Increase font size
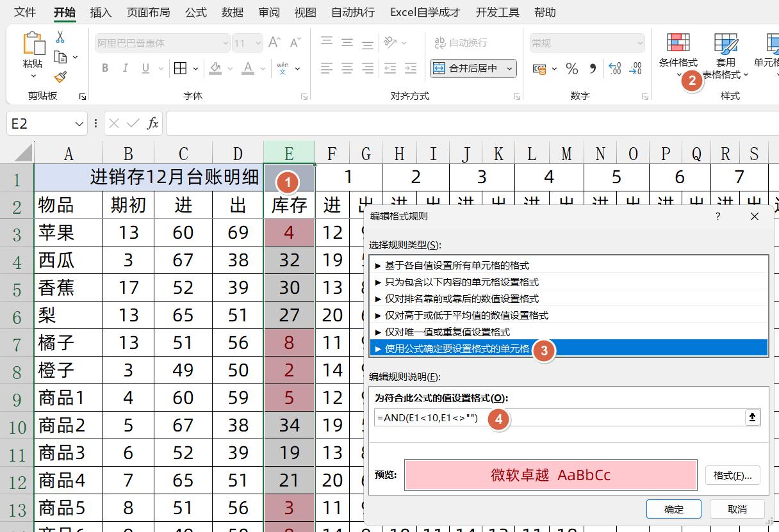 point(274,43)
